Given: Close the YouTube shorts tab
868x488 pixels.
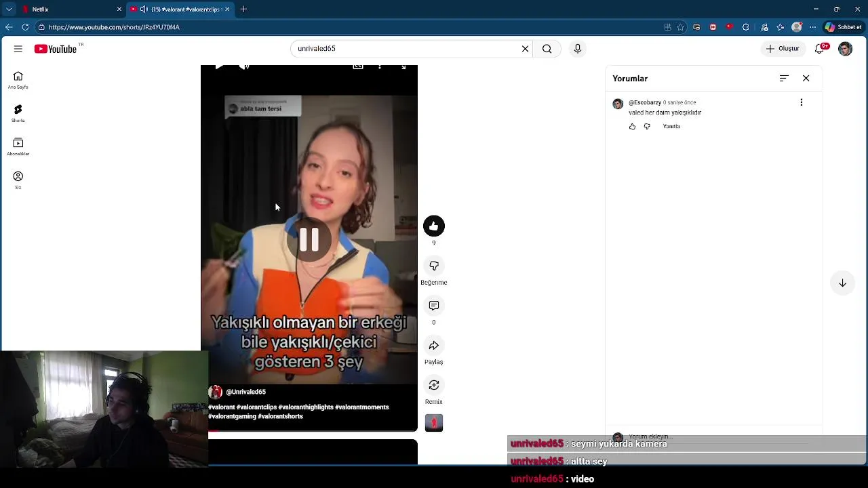Looking at the screenshot, I should tap(227, 9).
